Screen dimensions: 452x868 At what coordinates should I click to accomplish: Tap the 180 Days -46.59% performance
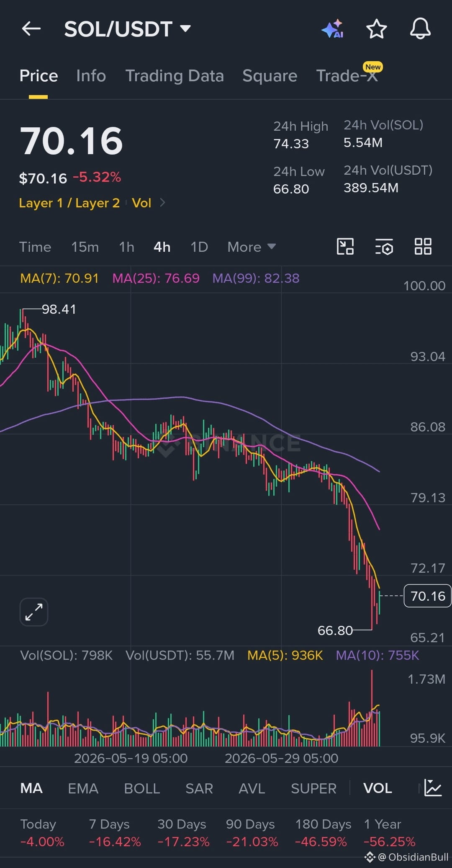pyautogui.click(x=323, y=833)
